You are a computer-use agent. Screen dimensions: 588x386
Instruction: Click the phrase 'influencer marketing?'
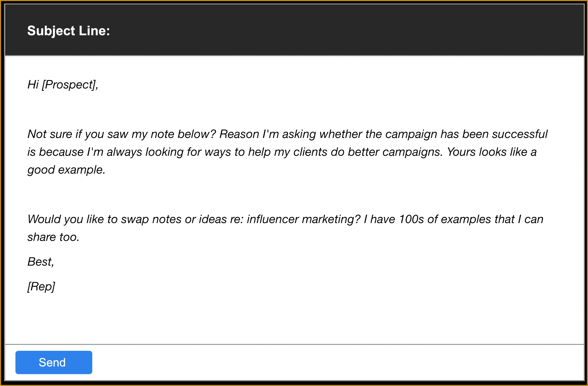[x=303, y=219]
